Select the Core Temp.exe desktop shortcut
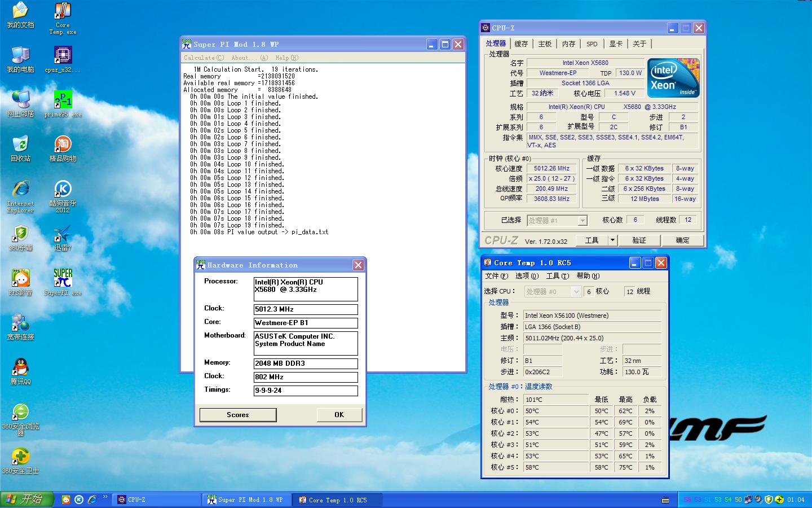Viewport: 812px width, 508px height. pos(63,19)
